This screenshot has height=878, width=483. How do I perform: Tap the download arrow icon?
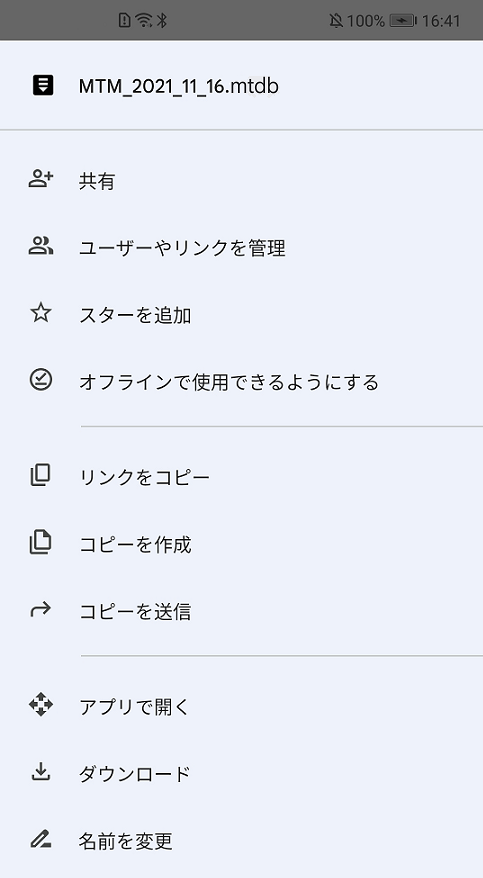(x=40, y=772)
